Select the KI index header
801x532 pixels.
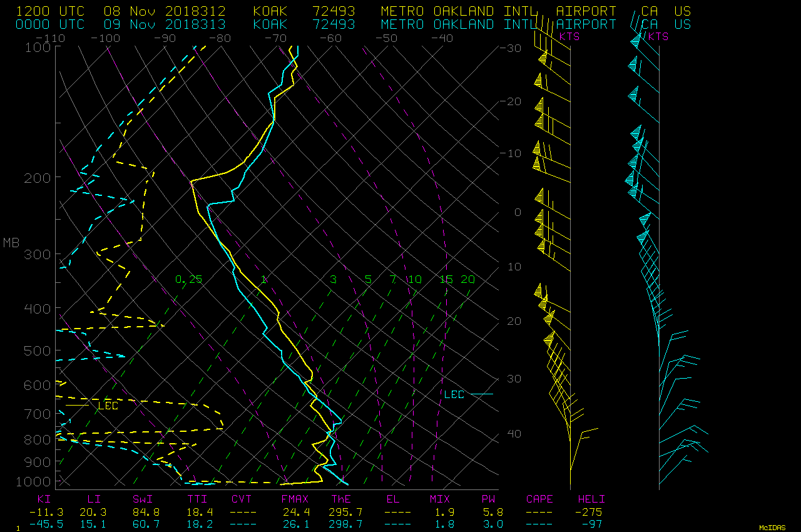click(44, 499)
